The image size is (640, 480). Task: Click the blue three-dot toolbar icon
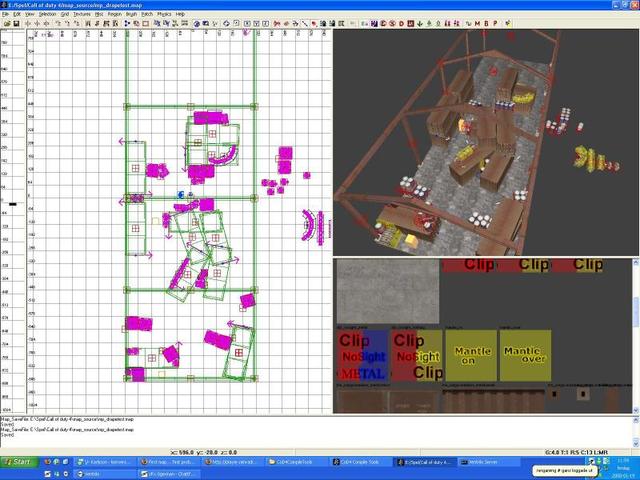[x=127, y=24]
